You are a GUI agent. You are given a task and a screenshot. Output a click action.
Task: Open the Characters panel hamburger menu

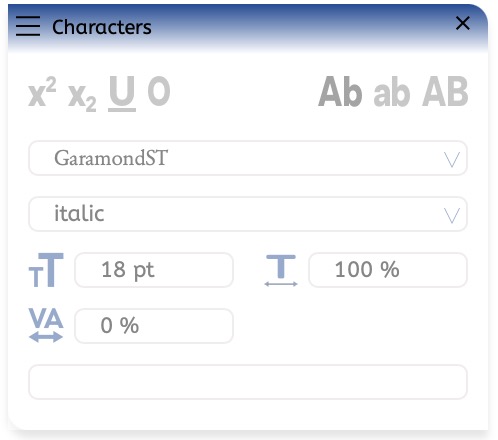point(28,26)
